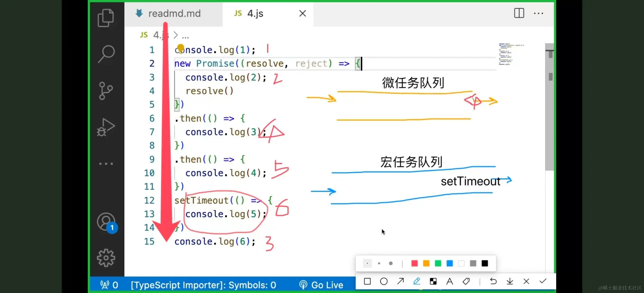Image resolution: width=644 pixels, height=293 pixels.
Task: Click the split editor button
Action: pyautogui.click(x=519, y=13)
